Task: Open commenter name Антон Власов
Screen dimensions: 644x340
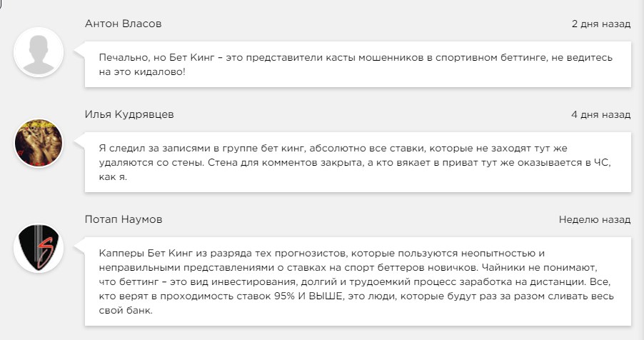Action: [x=123, y=24]
